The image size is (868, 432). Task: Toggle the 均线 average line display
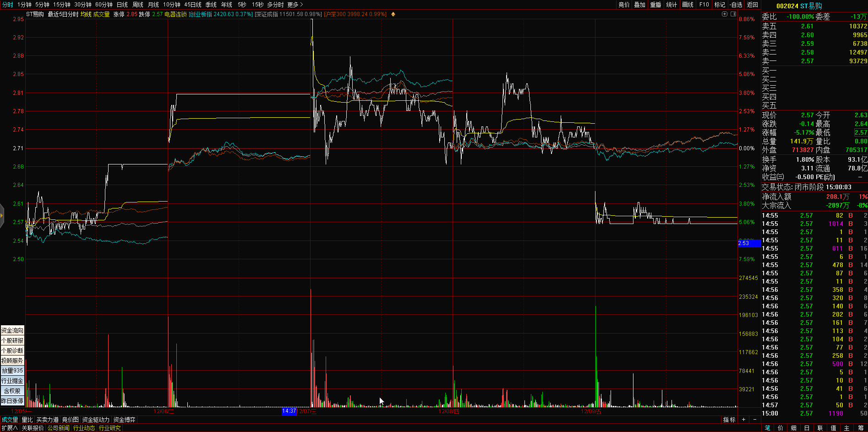86,14
